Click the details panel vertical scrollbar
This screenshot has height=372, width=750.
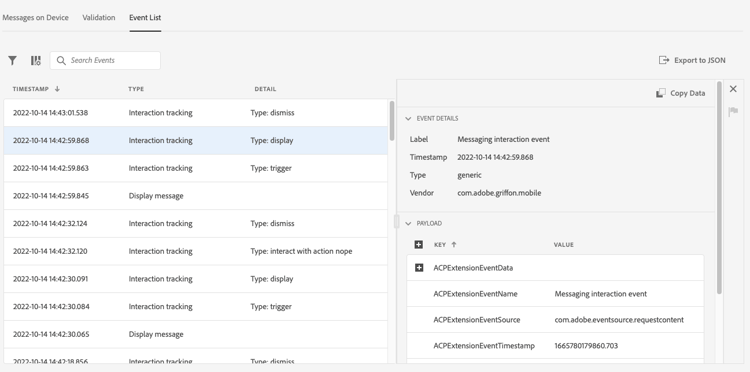[x=719, y=187]
